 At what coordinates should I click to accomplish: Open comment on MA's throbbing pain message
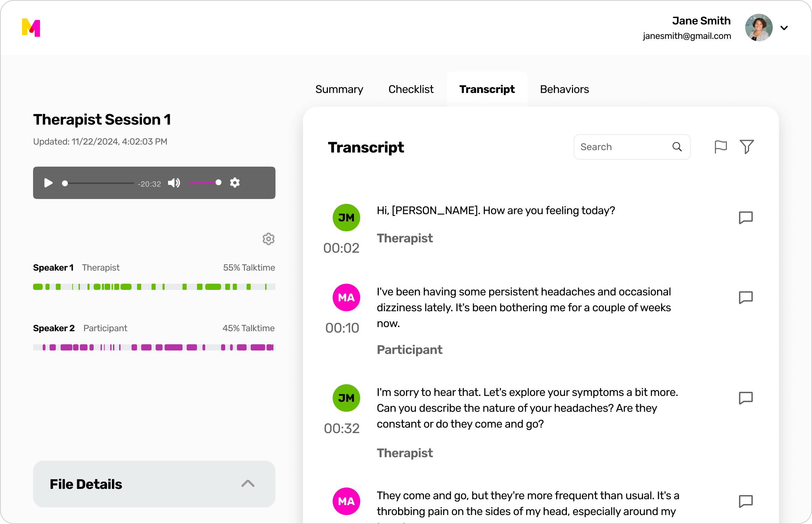746,502
